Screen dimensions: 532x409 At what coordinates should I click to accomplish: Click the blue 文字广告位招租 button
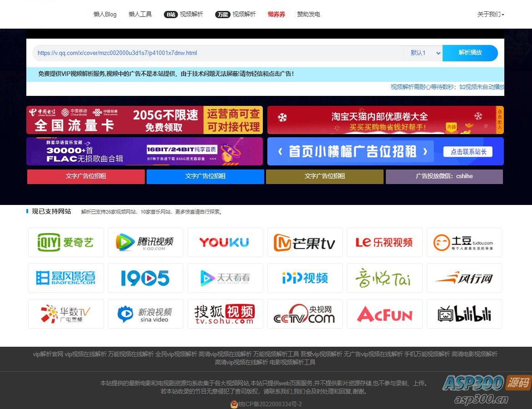(205, 176)
